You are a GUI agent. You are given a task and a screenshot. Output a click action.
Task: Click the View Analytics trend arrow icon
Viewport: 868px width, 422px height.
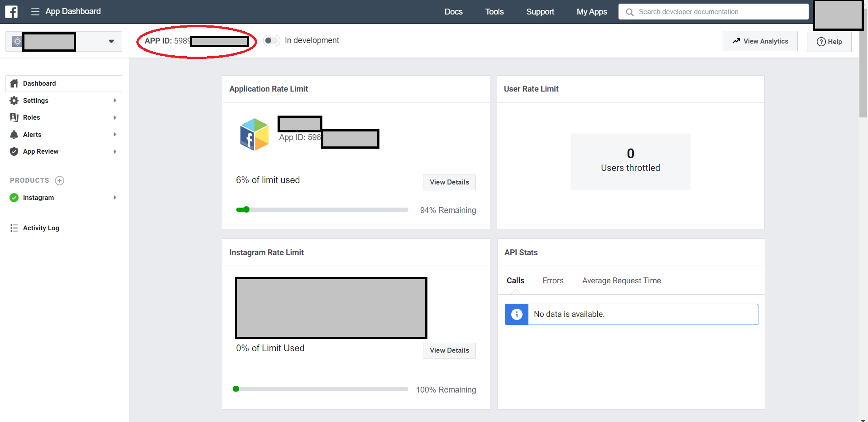coord(737,41)
